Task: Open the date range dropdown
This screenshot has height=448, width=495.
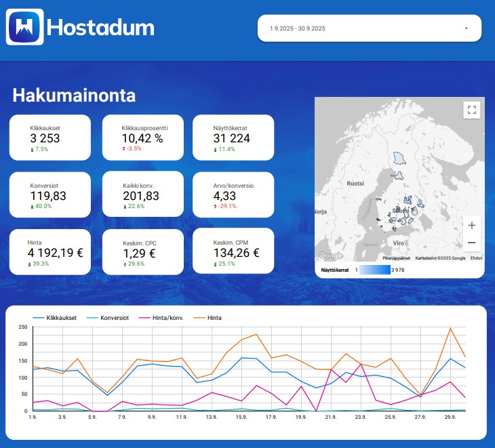Action: click(x=369, y=28)
